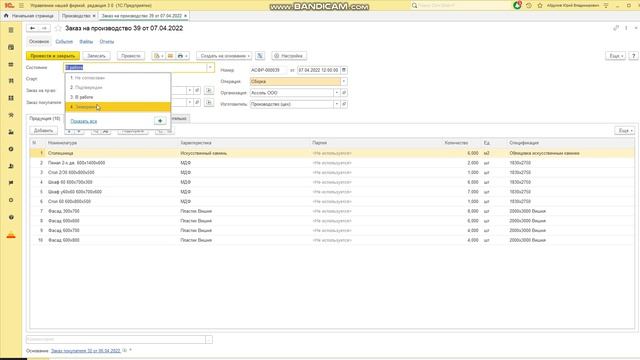Click the Провести и закрыть button
Viewport: 640px width, 360px height.
click(53, 56)
